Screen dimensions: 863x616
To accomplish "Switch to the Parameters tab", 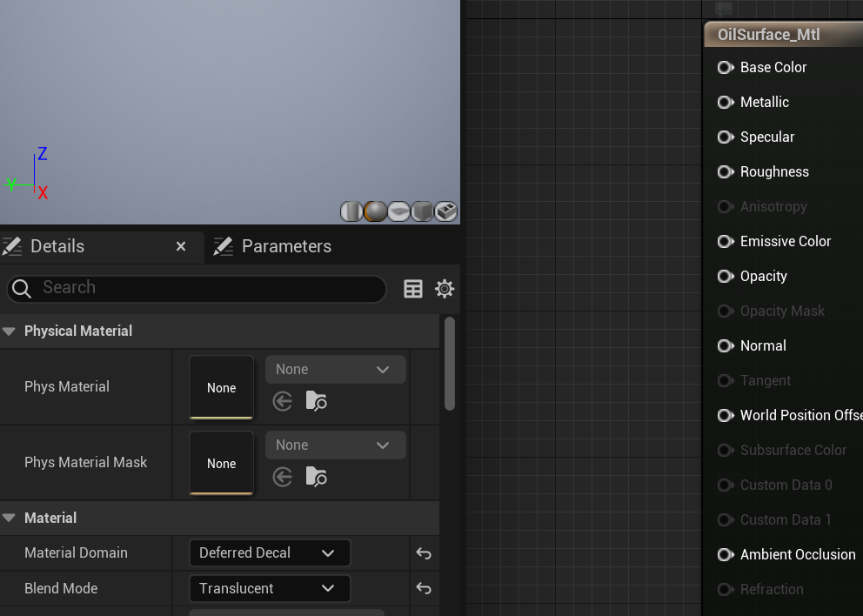I will tap(285, 246).
